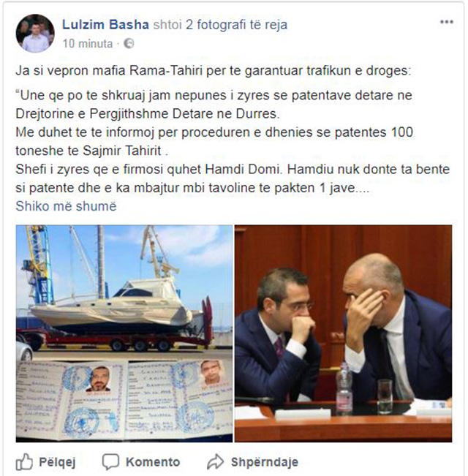Click the Pëlqej button label
The height and width of the screenshot is (476, 468).
tap(57, 462)
